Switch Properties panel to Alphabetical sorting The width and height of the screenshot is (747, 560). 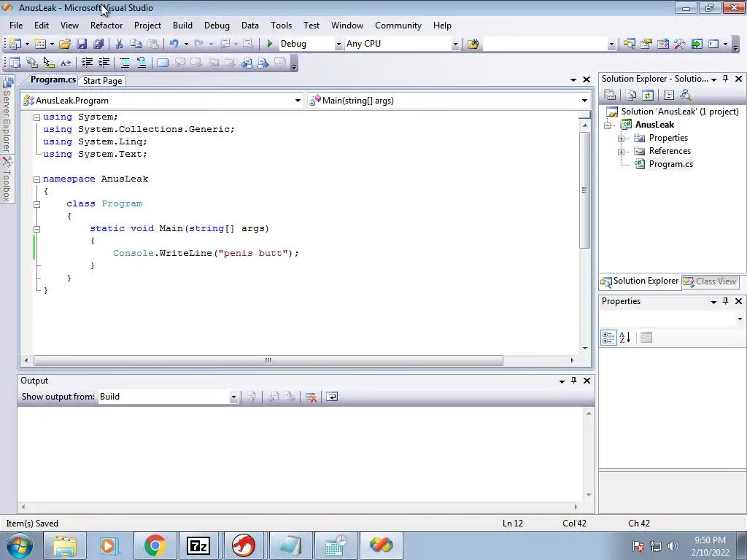point(625,338)
